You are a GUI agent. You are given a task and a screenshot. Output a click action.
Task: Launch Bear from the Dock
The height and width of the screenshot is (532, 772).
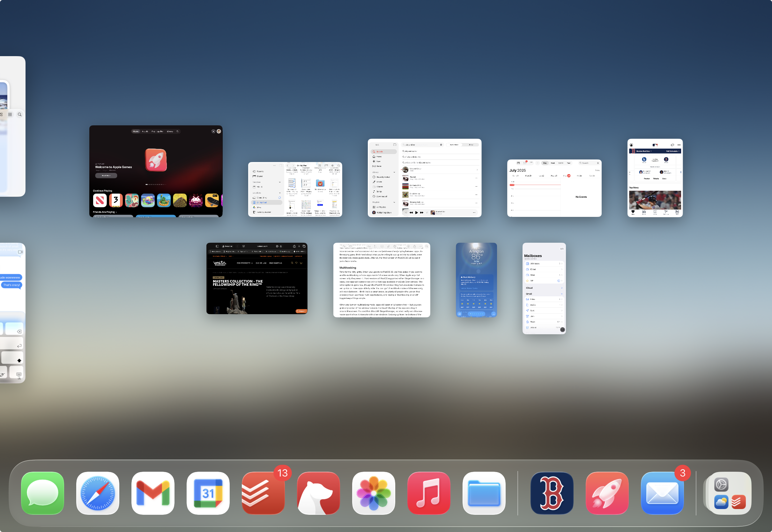click(x=319, y=493)
